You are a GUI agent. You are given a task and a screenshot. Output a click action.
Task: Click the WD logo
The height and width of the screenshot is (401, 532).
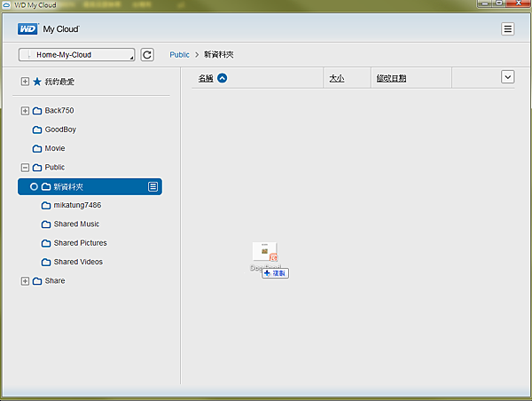click(27, 29)
